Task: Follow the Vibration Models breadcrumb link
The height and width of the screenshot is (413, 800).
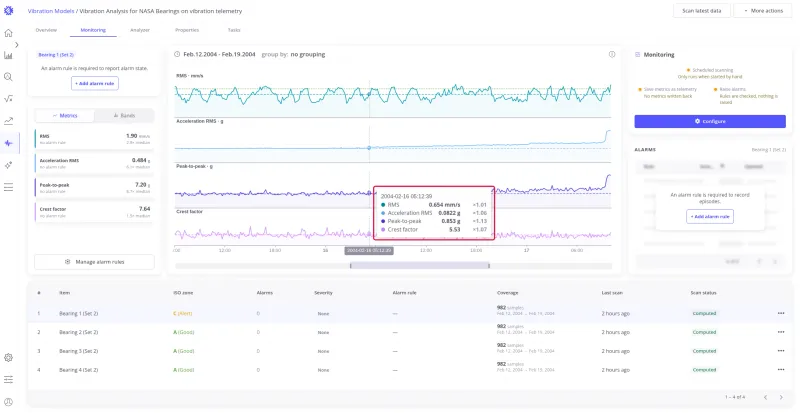Action: [51, 11]
